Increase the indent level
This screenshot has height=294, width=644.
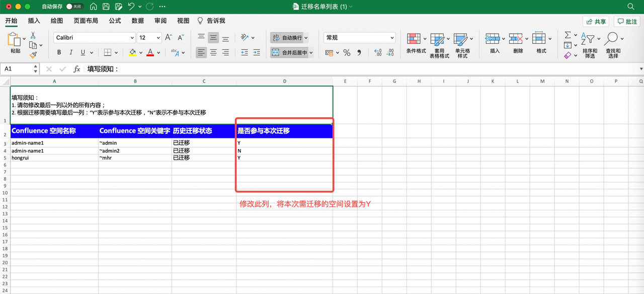pos(257,52)
